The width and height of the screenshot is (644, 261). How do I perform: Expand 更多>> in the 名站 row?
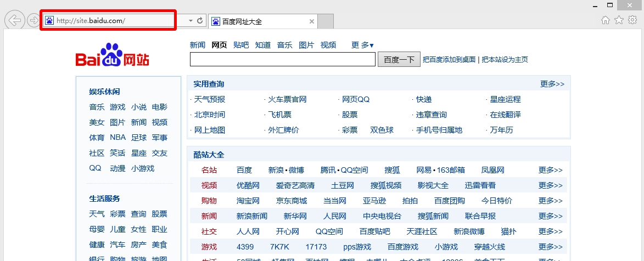coord(551,170)
